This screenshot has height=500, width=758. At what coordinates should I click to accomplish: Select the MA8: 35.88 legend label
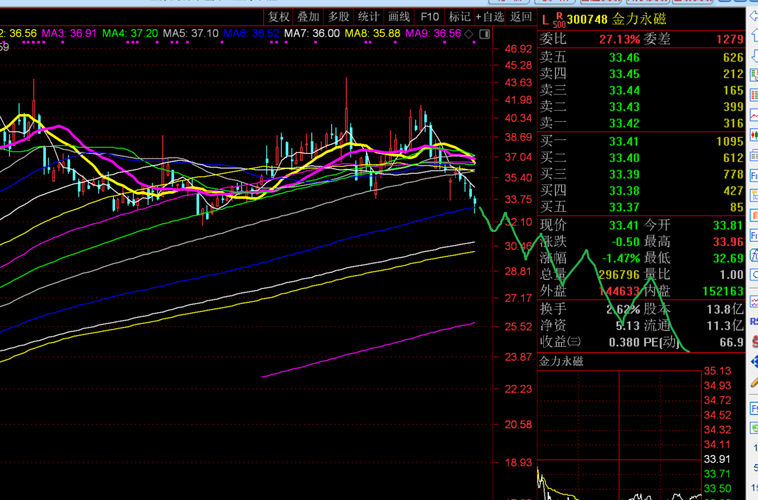pyautogui.click(x=372, y=33)
